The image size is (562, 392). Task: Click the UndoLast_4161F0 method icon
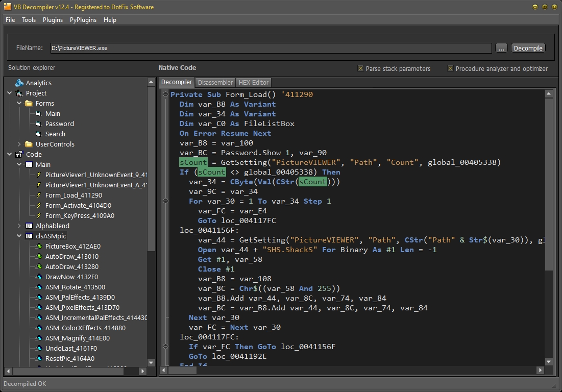[x=39, y=348]
